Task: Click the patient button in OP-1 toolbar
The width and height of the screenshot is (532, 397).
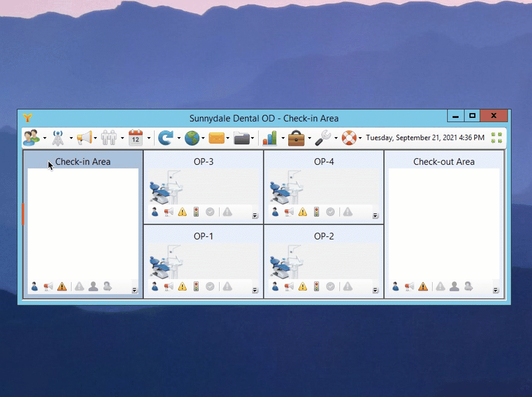Action: 155,286
